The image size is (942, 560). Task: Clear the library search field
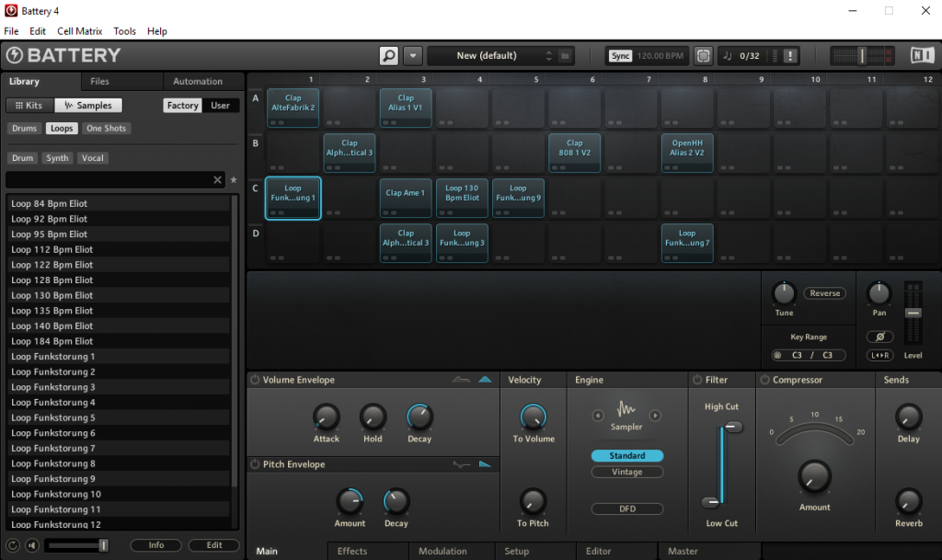(x=217, y=180)
